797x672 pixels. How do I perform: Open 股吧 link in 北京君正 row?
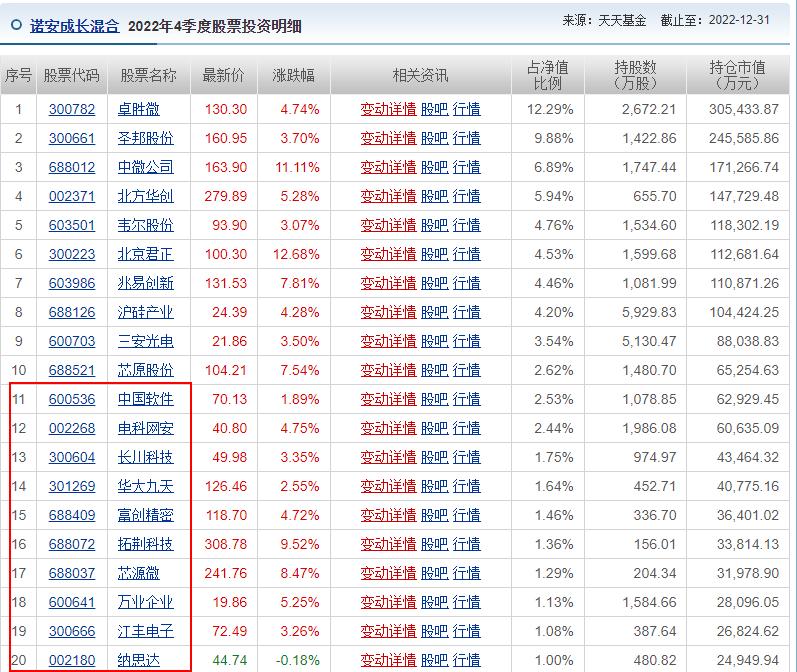tap(435, 254)
